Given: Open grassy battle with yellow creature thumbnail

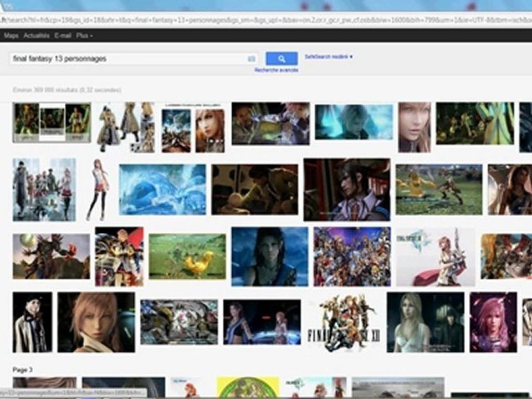Looking at the screenshot, I should (x=439, y=190).
